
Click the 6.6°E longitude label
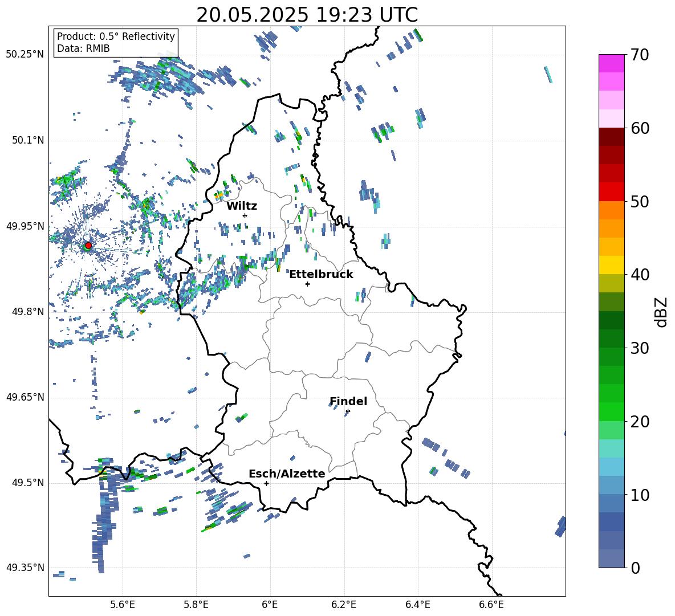pyautogui.click(x=491, y=605)
